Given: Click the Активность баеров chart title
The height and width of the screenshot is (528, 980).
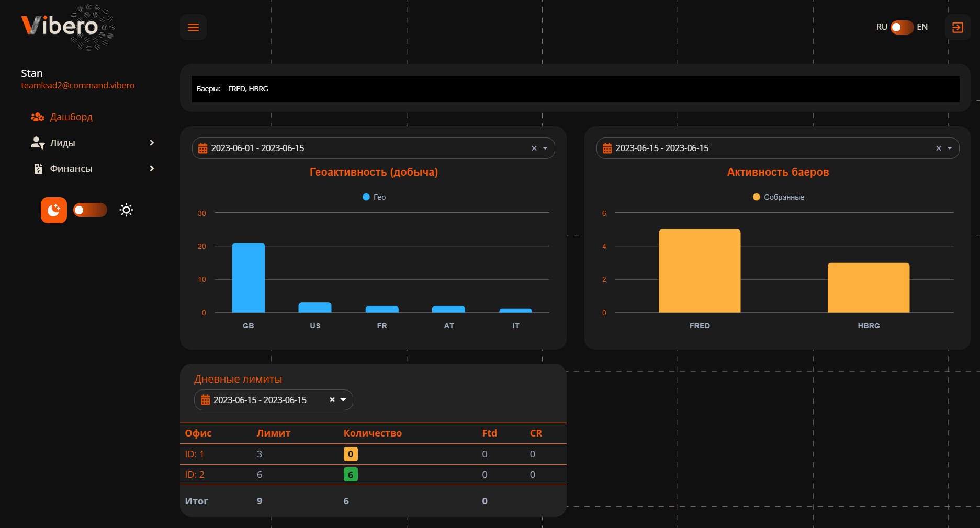Looking at the screenshot, I should 778,172.
